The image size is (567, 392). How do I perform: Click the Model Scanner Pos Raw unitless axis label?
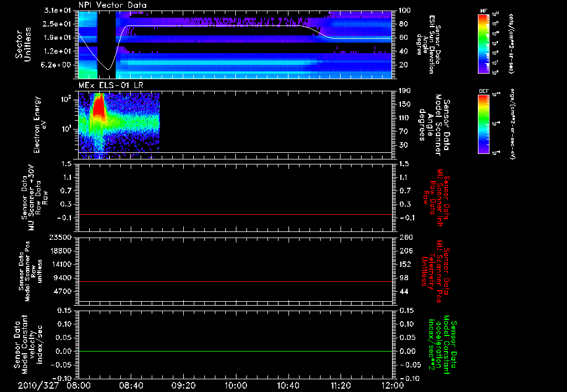pos(30,271)
